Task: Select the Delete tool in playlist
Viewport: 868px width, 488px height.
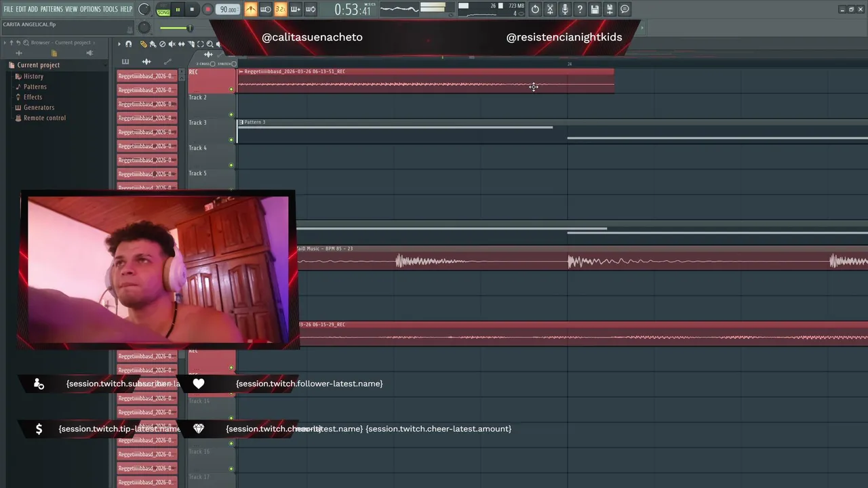Action: (162, 44)
